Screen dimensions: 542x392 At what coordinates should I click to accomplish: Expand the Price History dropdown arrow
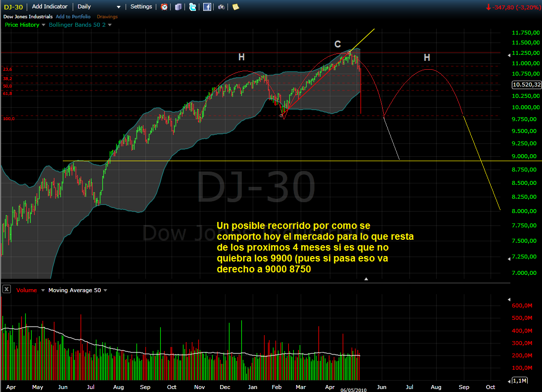tap(43, 25)
